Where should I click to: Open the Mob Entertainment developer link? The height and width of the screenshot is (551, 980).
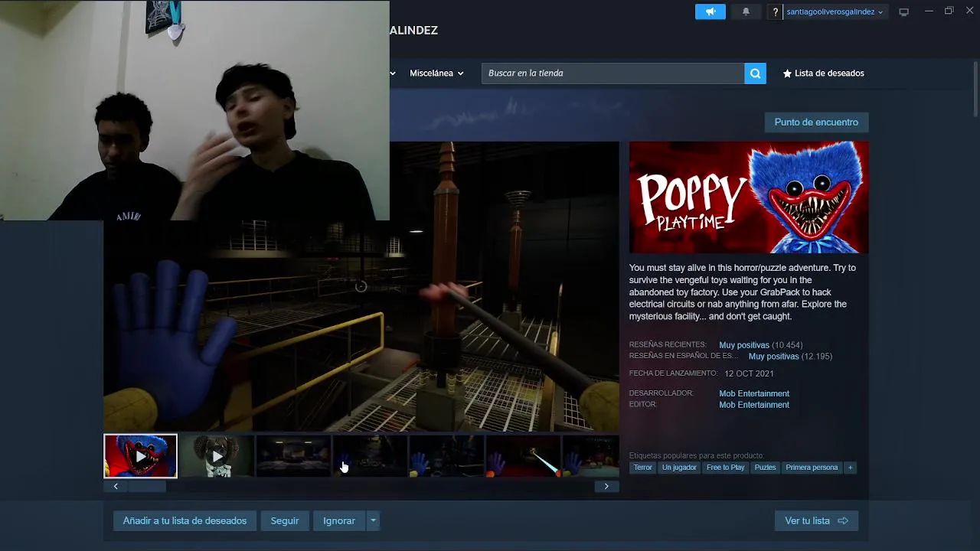[x=754, y=393]
